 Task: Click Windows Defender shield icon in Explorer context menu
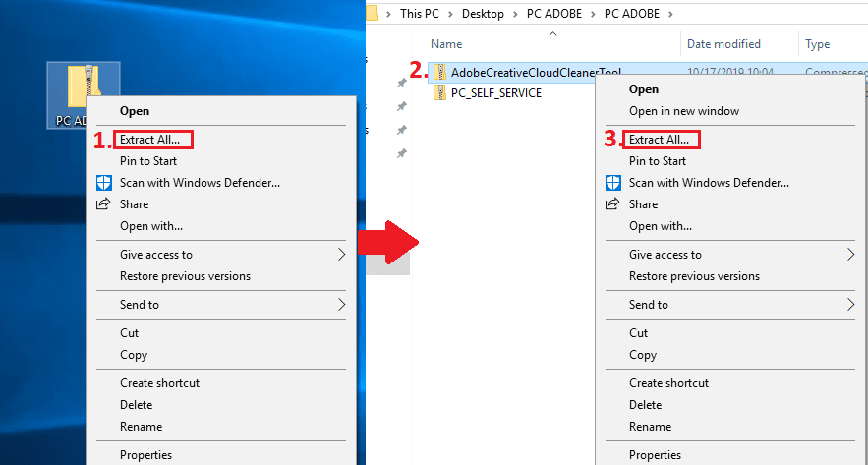click(x=612, y=182)
